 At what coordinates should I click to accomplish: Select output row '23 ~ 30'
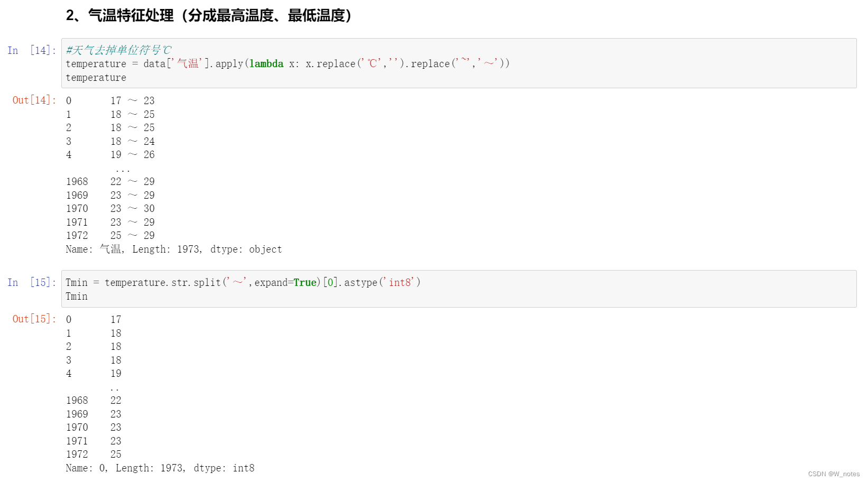click(110, 209)
